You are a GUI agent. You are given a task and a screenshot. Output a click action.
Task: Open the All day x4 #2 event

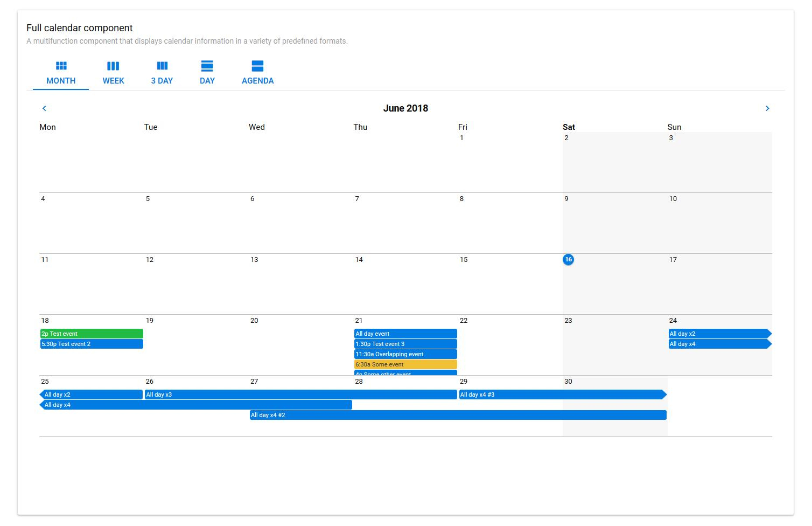coord(458,415)
